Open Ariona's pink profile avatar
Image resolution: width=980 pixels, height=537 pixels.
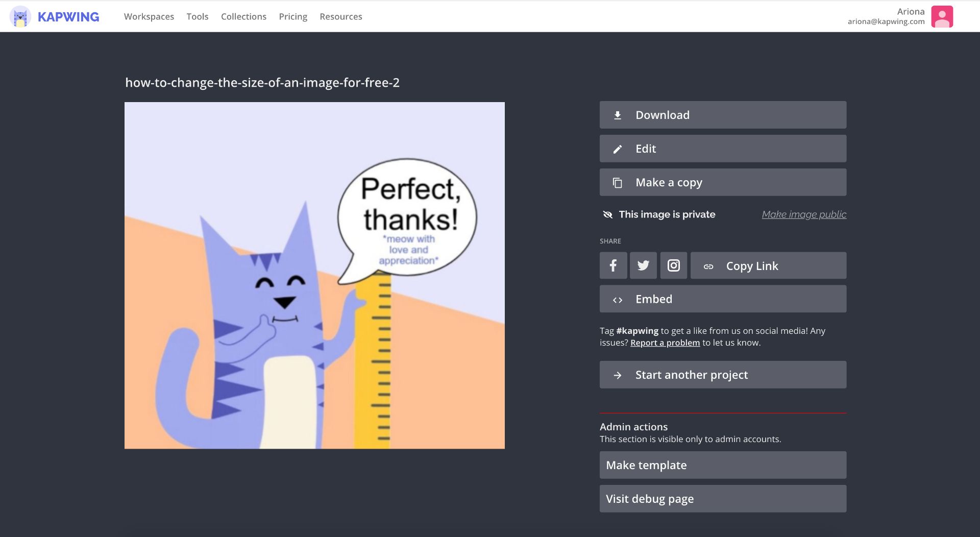pyautogui.click(x=942, y=16)
